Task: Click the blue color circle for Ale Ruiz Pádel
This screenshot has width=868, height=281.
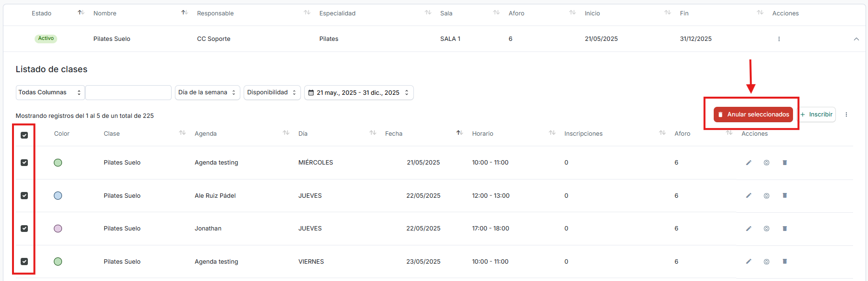Action: tap(58, 195)
